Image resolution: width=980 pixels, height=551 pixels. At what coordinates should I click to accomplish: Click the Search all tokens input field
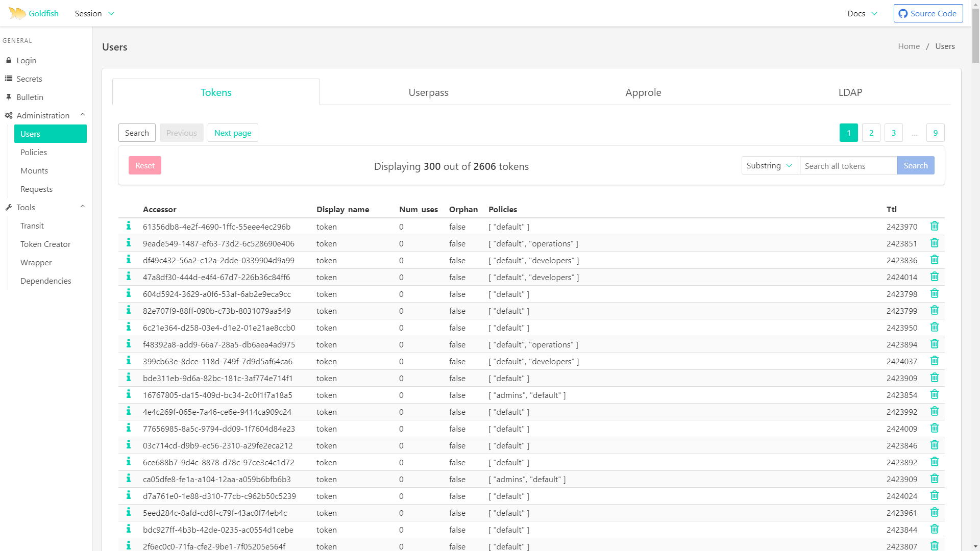click(848, 166)
